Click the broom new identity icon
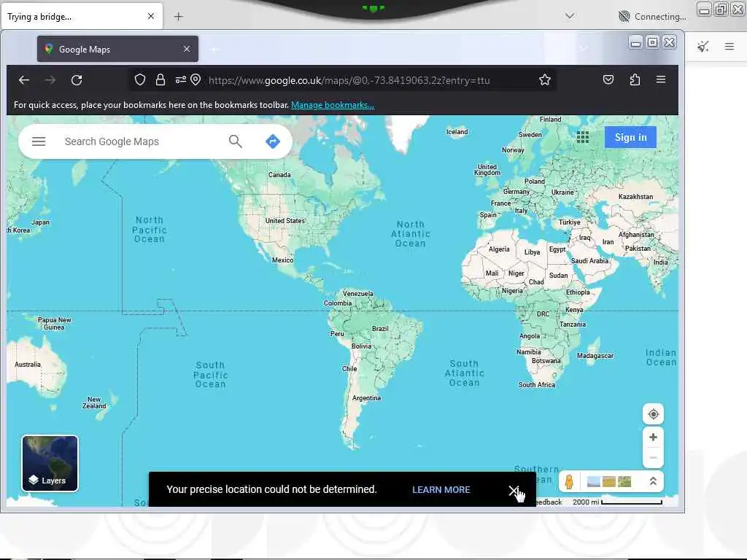 pyautogui.click(x=703, y=46)
